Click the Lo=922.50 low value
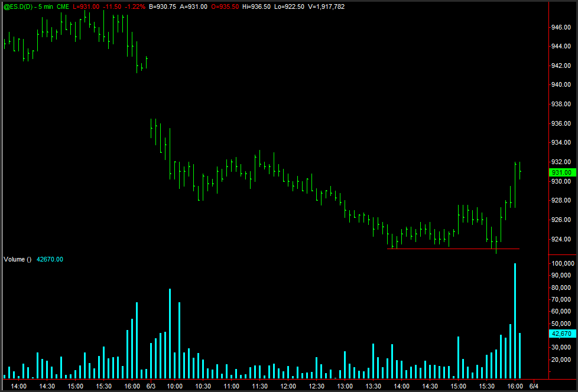 [290, 6]
